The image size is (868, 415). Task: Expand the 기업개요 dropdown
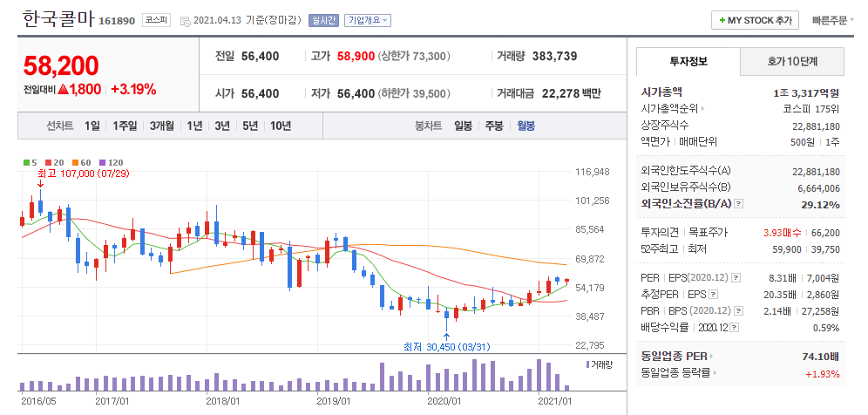[368, 21]
